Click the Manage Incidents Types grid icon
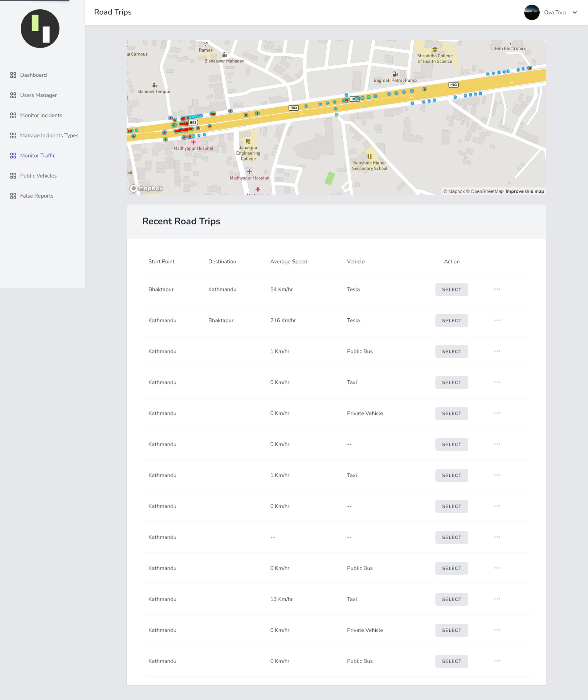Viewport: 588px width, 700px height. click(13, 135)
